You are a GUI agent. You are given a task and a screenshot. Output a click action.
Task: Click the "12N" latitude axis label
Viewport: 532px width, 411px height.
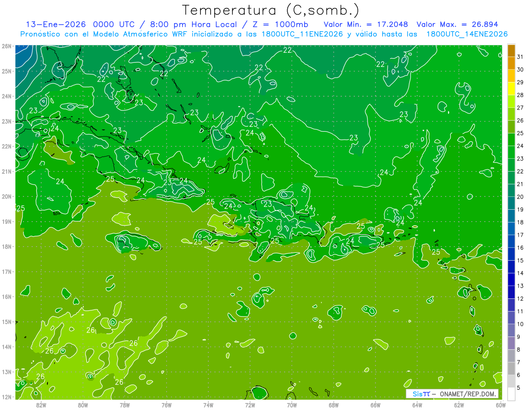(x=6, y=397)
